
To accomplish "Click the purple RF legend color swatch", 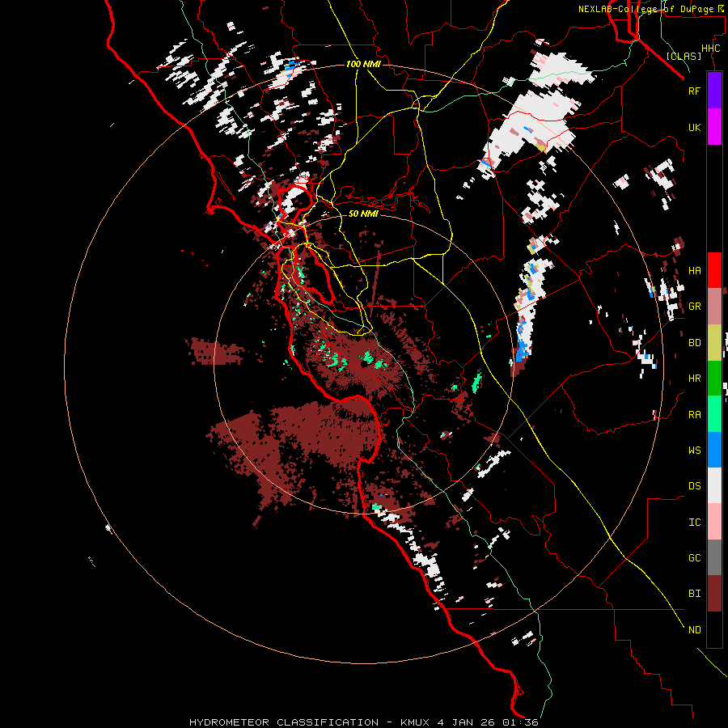I will 714,90.
